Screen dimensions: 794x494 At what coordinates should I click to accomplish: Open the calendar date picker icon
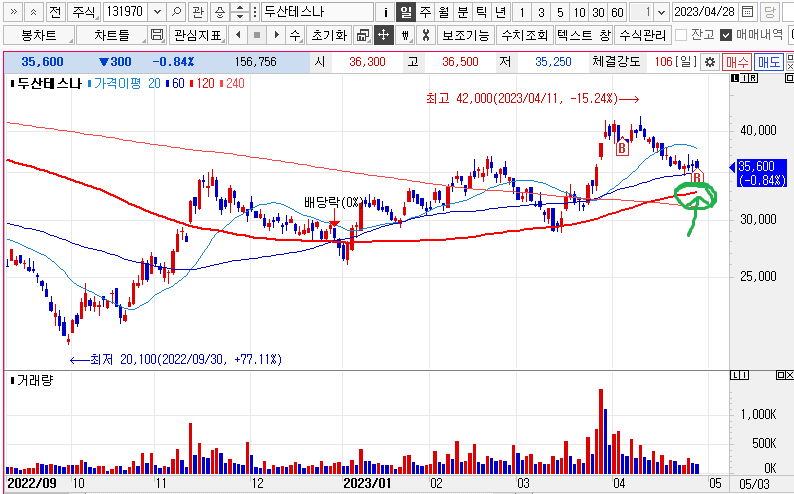(747, 12)
